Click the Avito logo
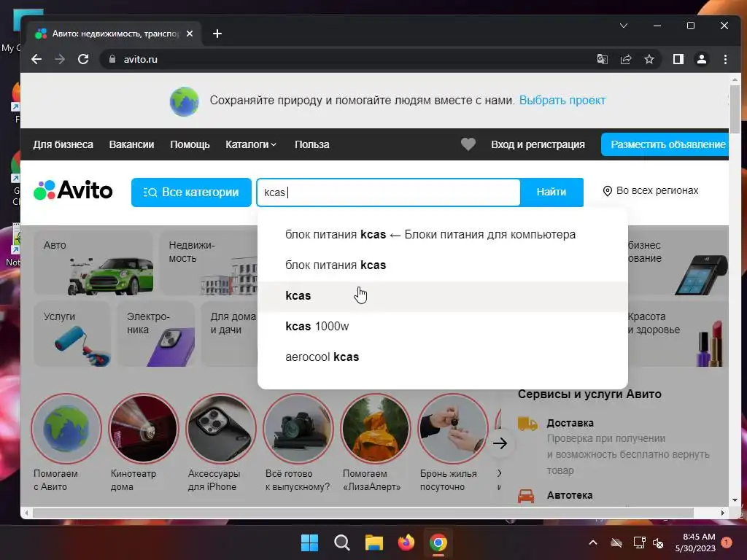The height and width of the screenshot is (560, 747). coord(74,190)
